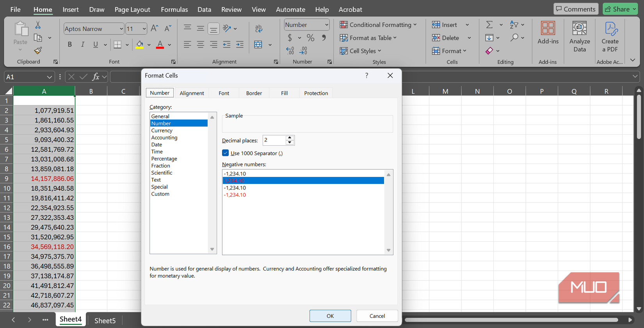The image size is (644, 328).
Task: Apply Bold formatting from the ribbon
Action: (x=69, y=45)
